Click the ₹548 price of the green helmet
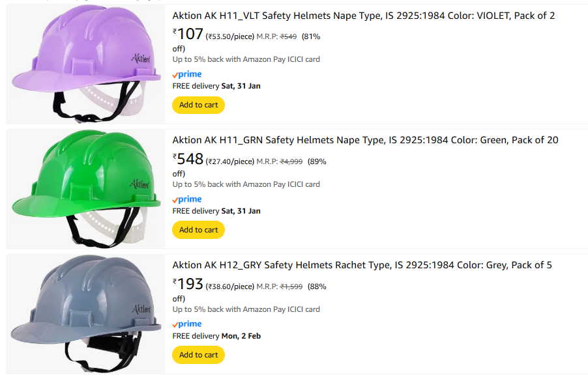 [189, 160]
